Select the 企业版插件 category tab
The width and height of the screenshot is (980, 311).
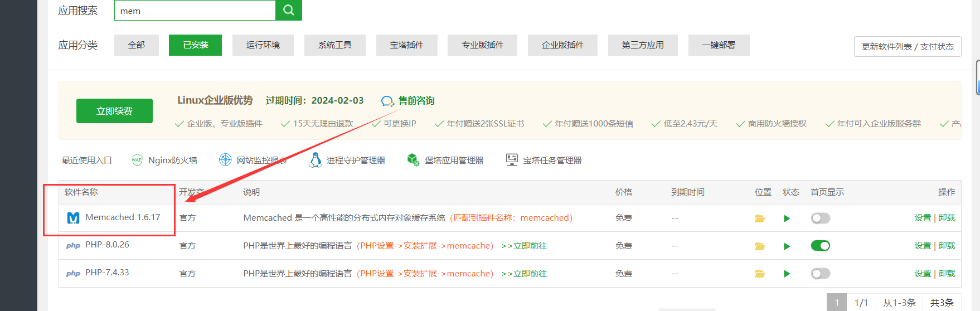563,45
